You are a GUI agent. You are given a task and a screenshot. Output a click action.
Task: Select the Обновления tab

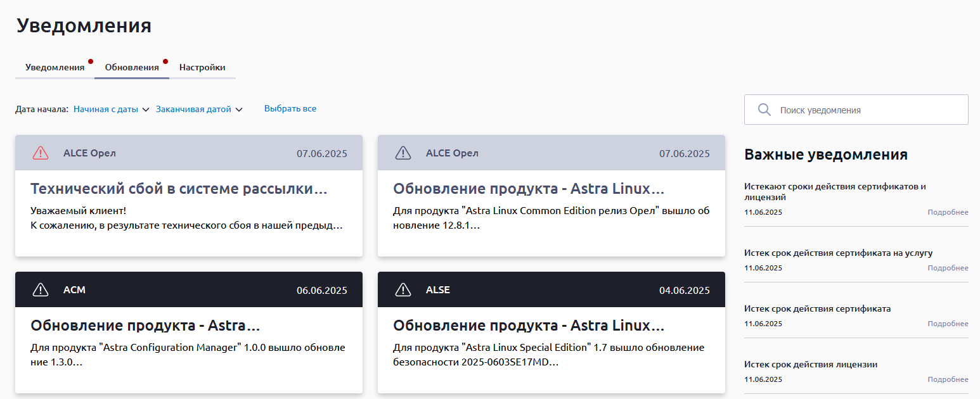pos(132,67)
